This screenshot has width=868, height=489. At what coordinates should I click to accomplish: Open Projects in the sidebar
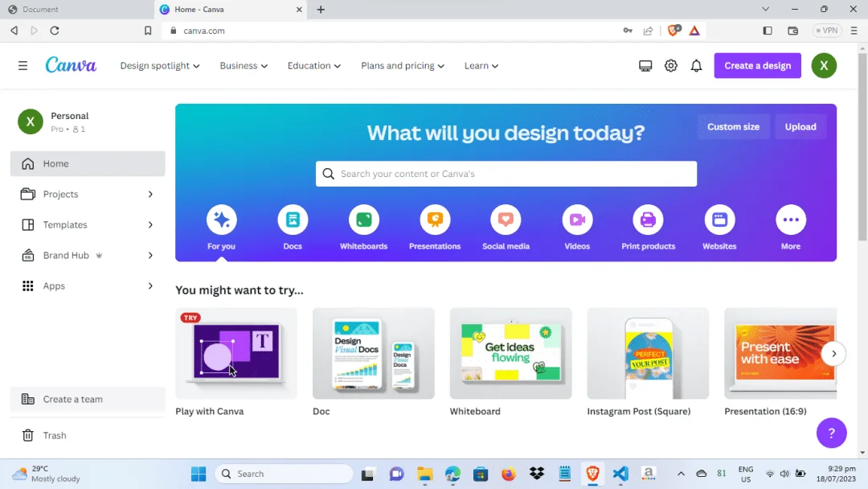click(x=88, y=195)
